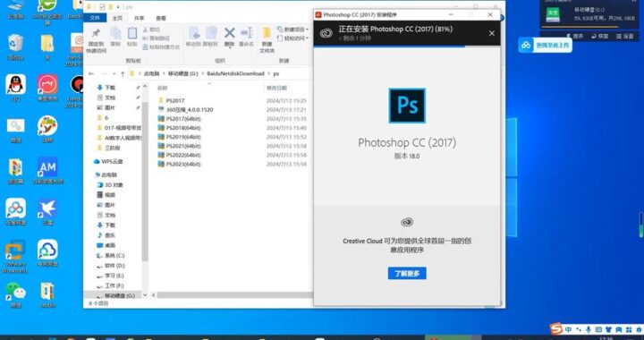Click the Pin to Quick Access icon
Screen dimensions: 644x340
tap(96, 33)
